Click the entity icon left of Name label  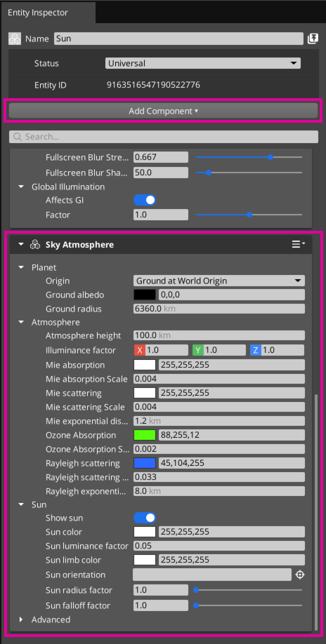(15, 39)
